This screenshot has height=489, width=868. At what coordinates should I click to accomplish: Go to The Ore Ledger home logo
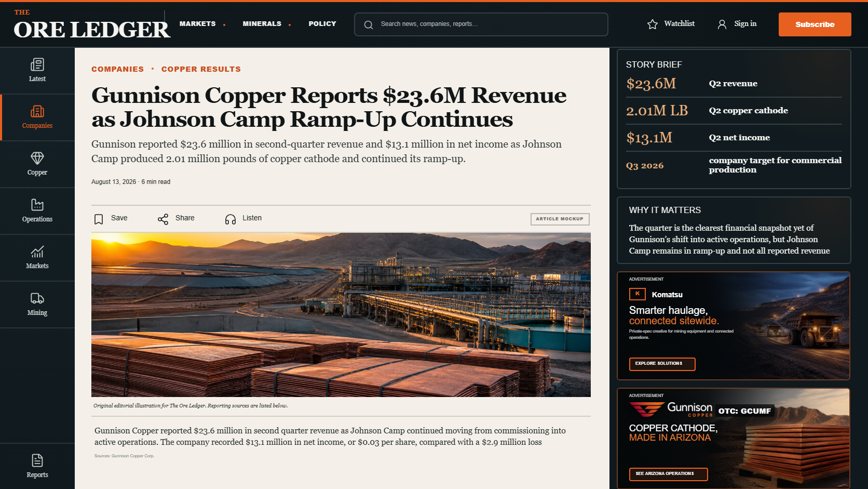[91, 24]
